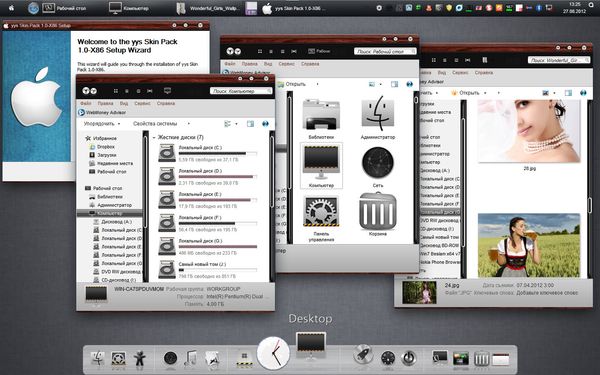Select Дисковод (A:) in the tree
This screenshot has width=600, height=375.
tap(116, 222)
